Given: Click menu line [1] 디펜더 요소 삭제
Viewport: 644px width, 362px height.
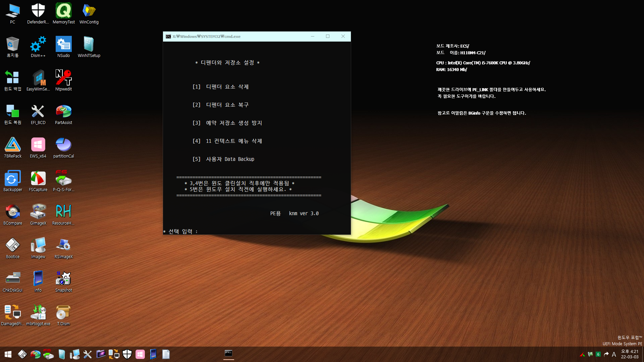Looking at the screenshot, I should point(220,87).
